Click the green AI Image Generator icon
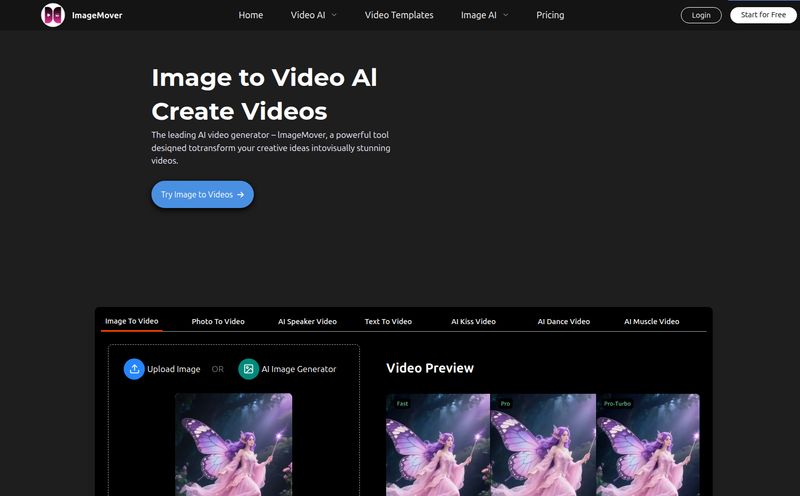This screenshot has height=496, width=800. [x=248, y=369]
